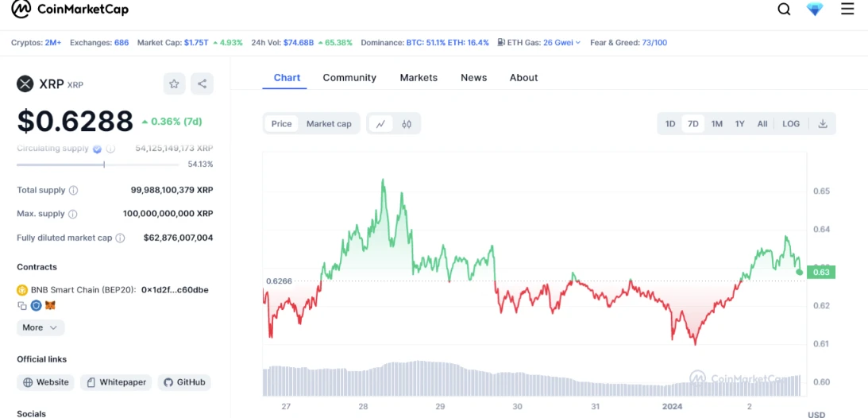868x418 pixels.
Task: Open the Whitepaper link
Action: pos(116,382)
